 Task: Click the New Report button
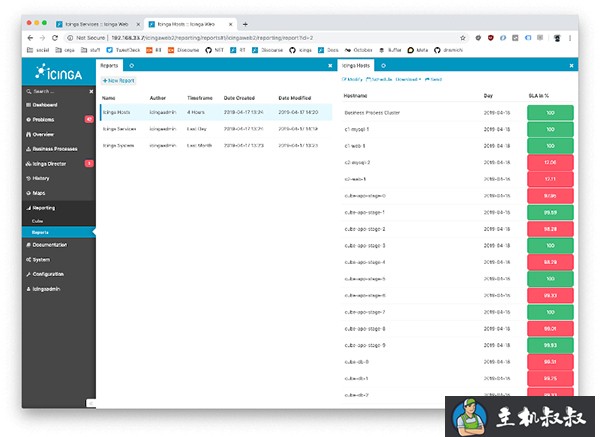pos(119,81)
